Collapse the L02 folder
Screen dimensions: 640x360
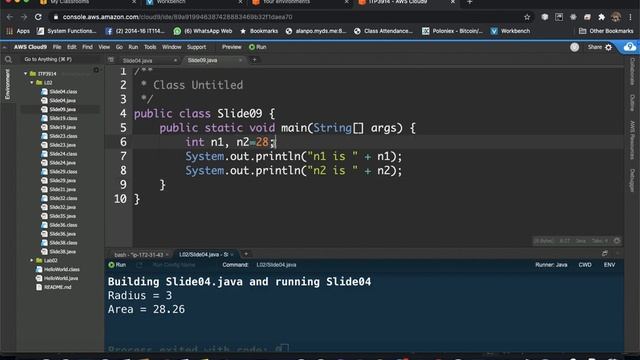click(x=31, y=82)
